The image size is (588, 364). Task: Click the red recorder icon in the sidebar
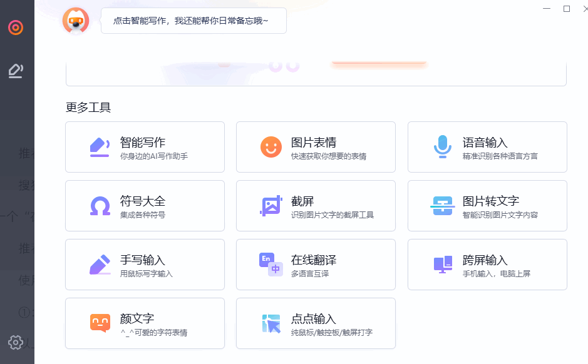click(17, 27)
